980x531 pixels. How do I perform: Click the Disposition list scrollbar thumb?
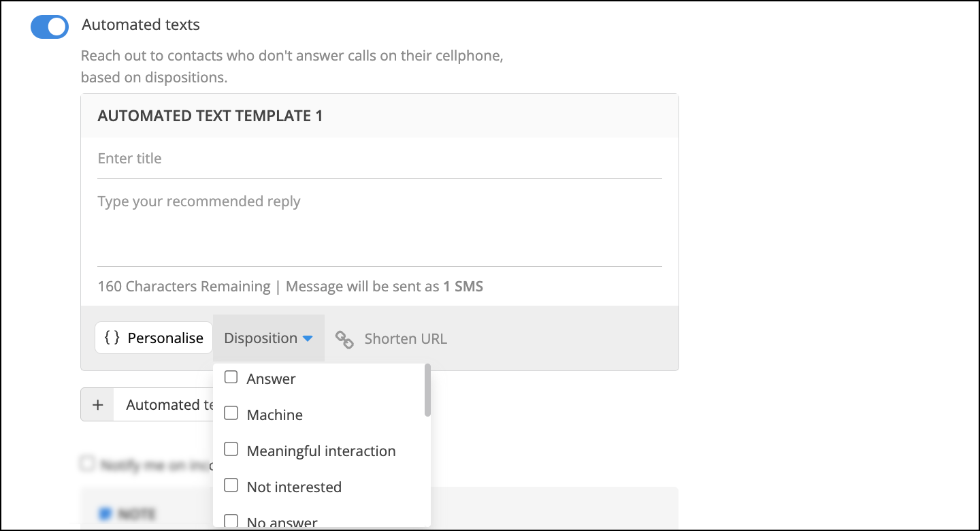pyautogui.click(x=427, y=389)
